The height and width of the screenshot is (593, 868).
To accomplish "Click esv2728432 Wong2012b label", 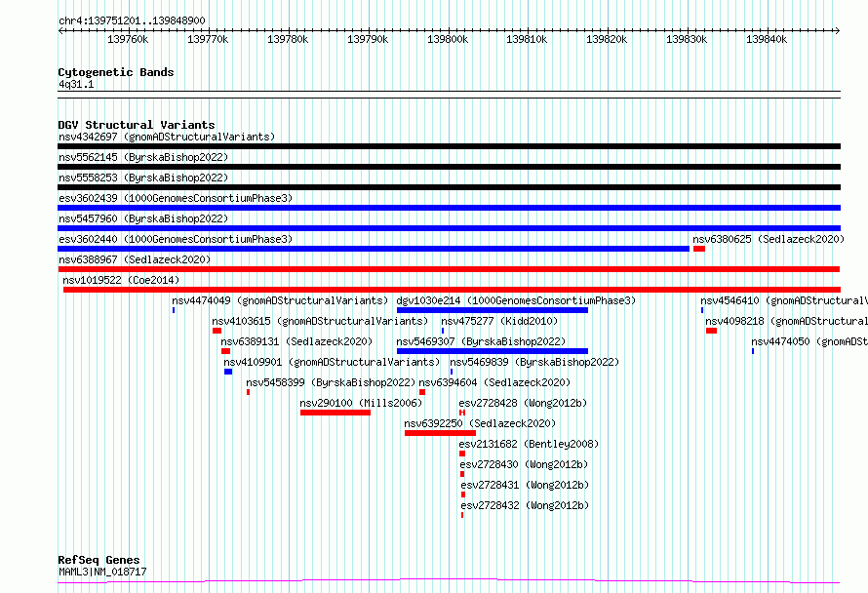I will click(525, 505).
